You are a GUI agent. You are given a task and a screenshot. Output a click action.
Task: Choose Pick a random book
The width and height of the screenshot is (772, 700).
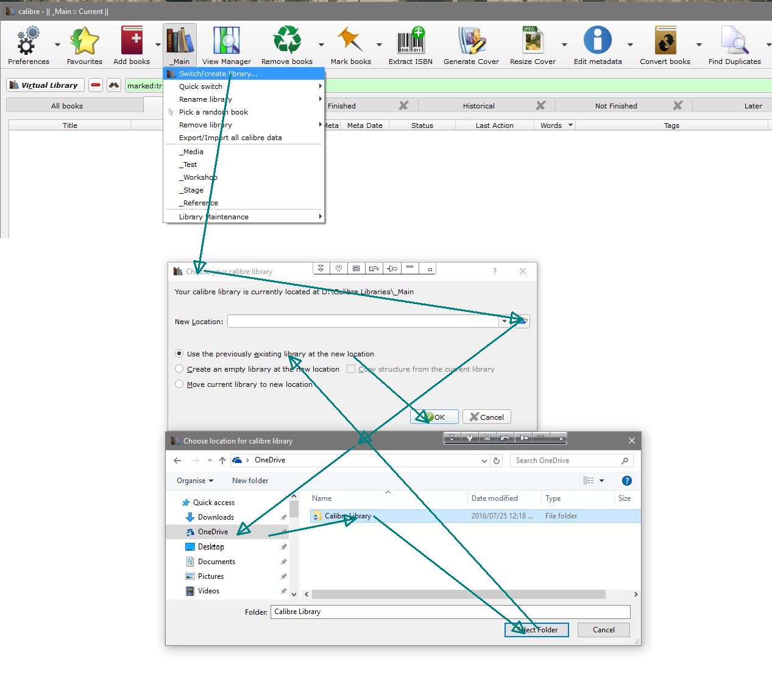pos(244,111)
